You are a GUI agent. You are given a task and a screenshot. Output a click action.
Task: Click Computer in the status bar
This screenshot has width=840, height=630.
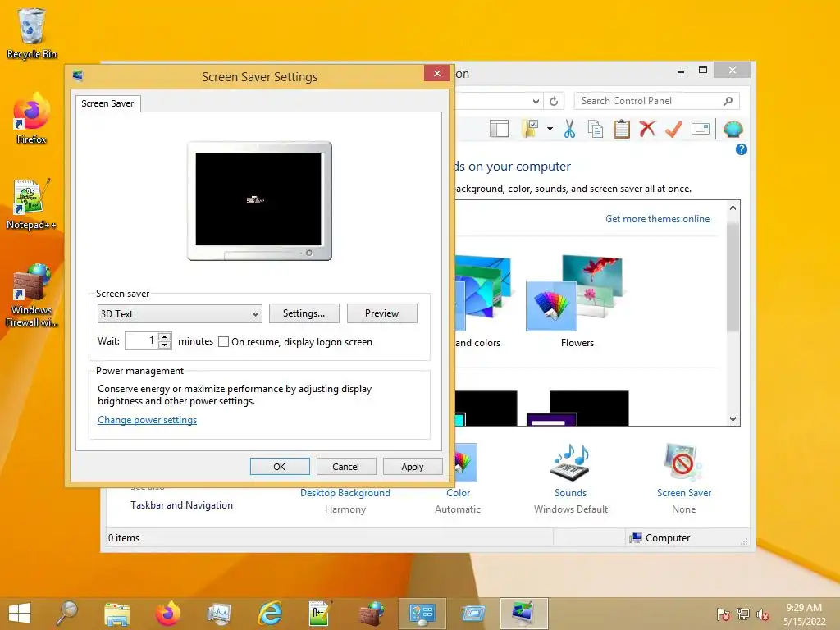coord(660,538)
